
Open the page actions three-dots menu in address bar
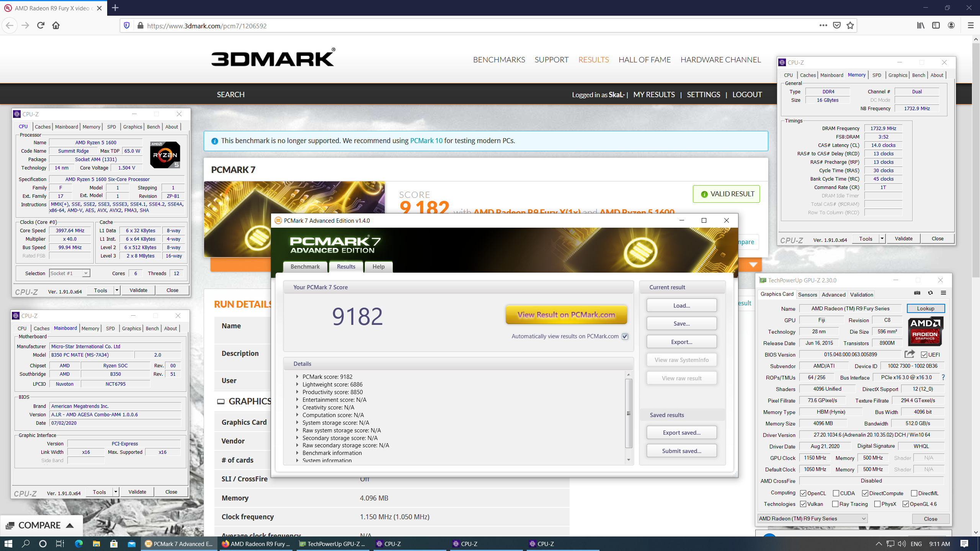(823, 26)
